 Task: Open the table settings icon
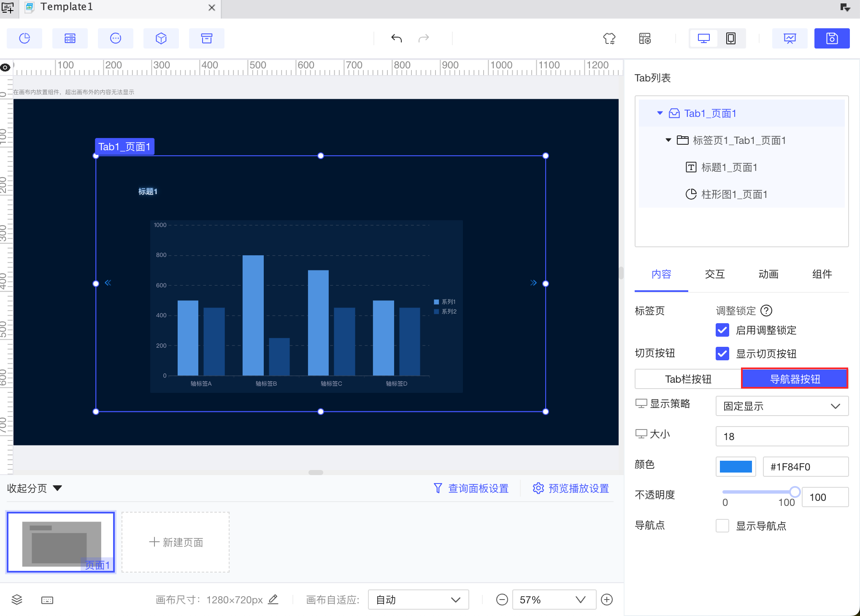[645, 38]
